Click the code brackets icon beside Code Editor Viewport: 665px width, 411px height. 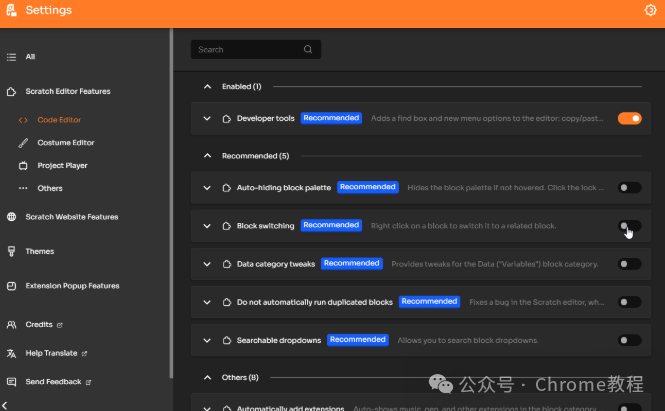coord(23,120)
